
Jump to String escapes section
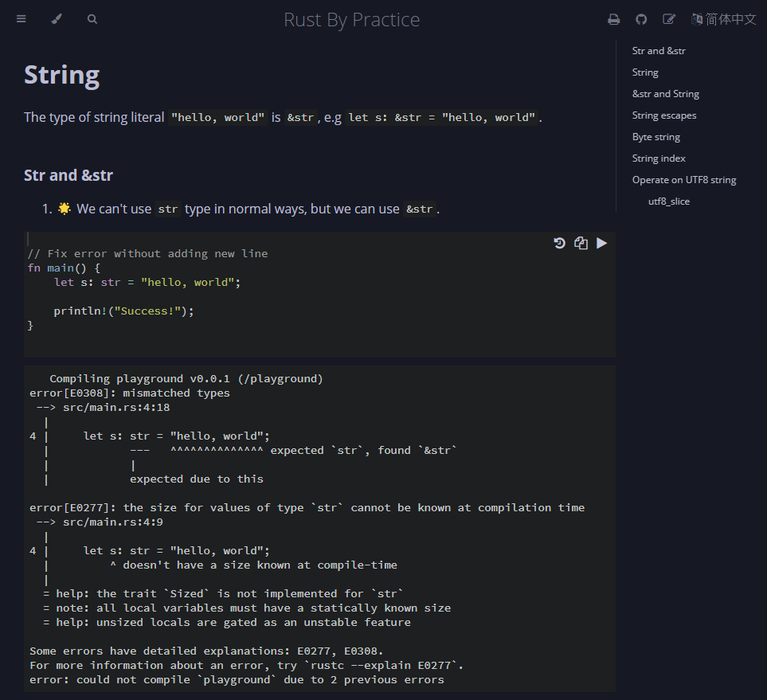(664, 115)
